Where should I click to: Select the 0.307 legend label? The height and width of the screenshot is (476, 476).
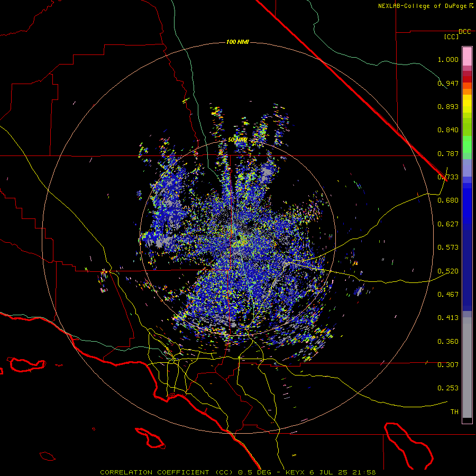[x=448, y=365]
